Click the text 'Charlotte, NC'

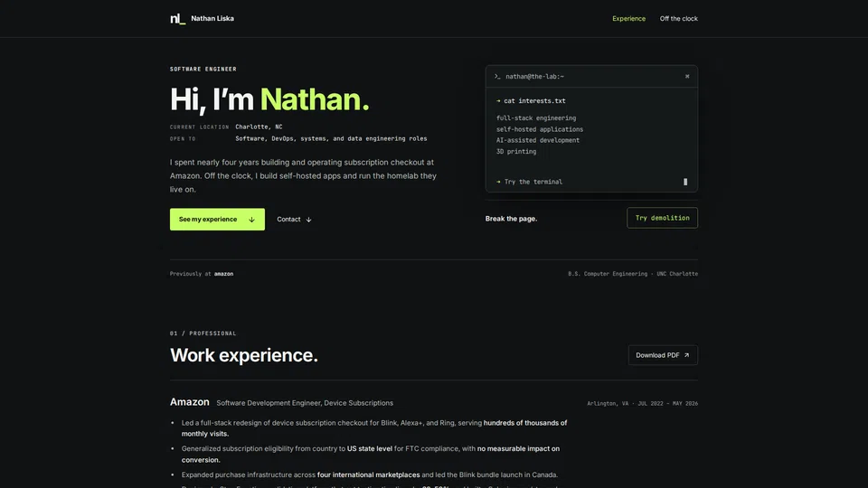(259, 127)
